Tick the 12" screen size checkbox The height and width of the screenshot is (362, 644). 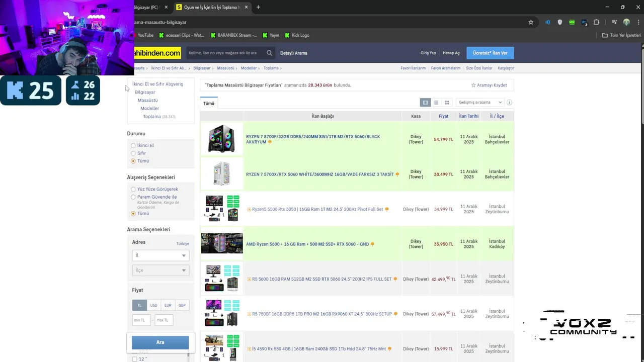pos(134,359)
